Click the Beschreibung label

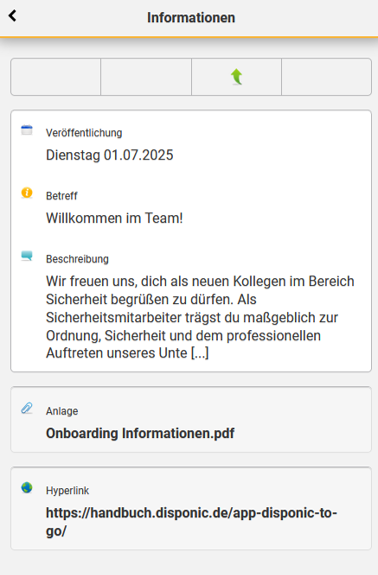tap(77, 259)
